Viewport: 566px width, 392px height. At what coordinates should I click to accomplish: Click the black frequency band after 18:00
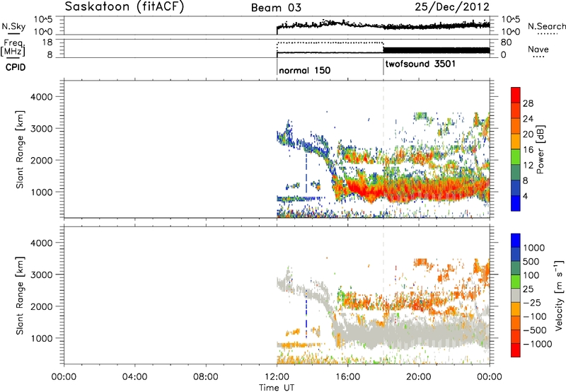437,50
